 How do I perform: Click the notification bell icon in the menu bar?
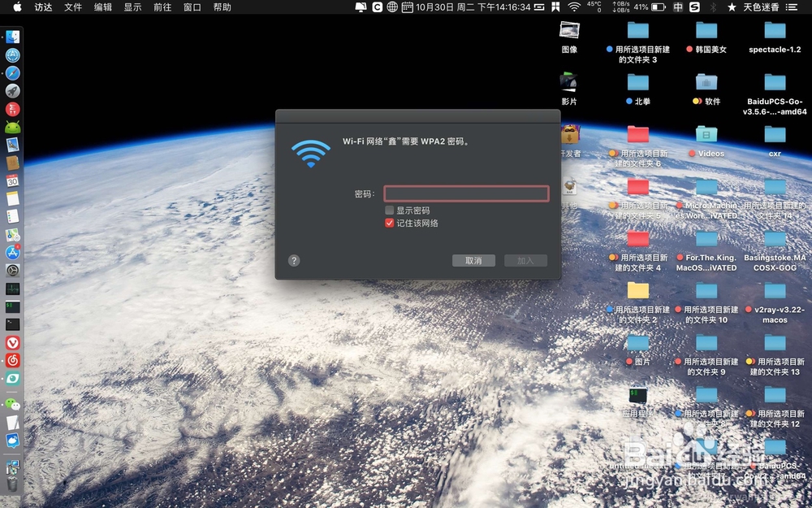361,7
